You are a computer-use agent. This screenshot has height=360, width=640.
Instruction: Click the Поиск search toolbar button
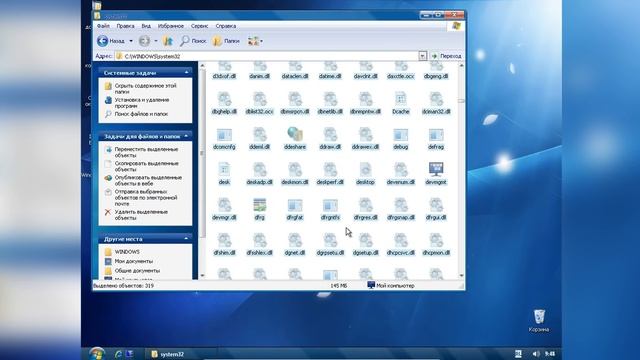[x=193, y=41]
